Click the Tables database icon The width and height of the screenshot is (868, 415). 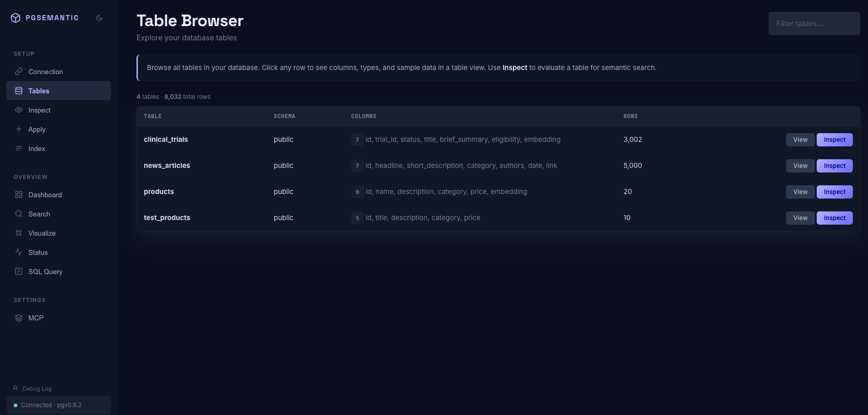coord(18,91)
